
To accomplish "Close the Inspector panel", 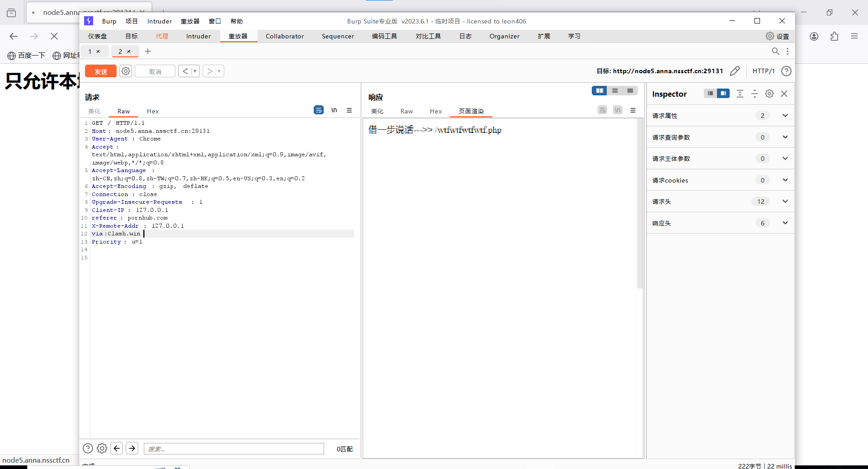I will pos(784,94).
